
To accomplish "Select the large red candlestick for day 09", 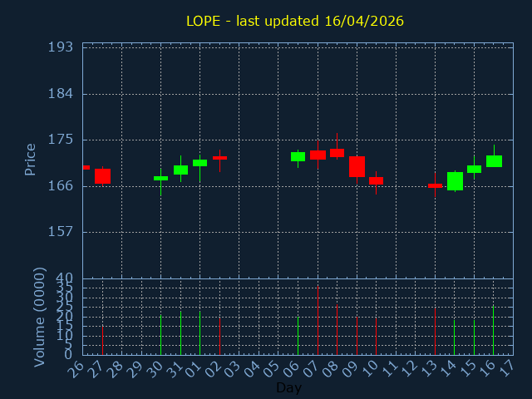I will 357,166.
